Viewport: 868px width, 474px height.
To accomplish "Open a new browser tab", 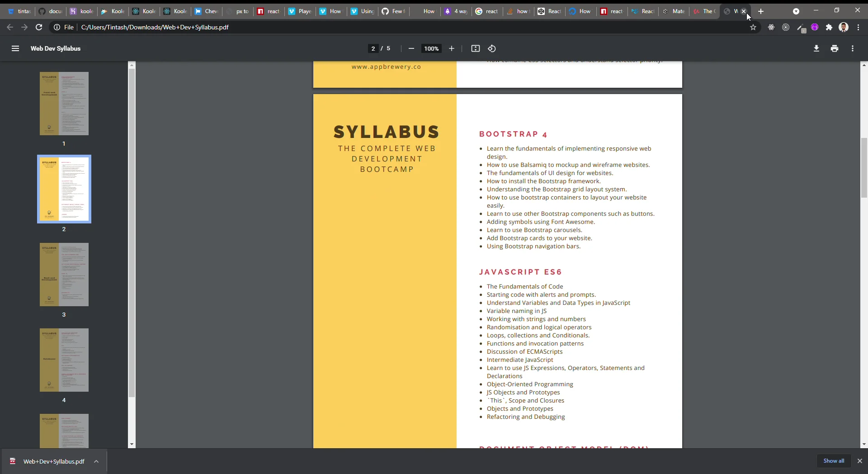I will 761,11.
